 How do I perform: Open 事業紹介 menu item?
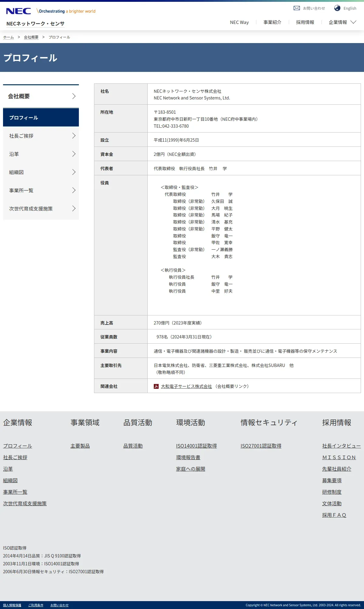[272, 22]
